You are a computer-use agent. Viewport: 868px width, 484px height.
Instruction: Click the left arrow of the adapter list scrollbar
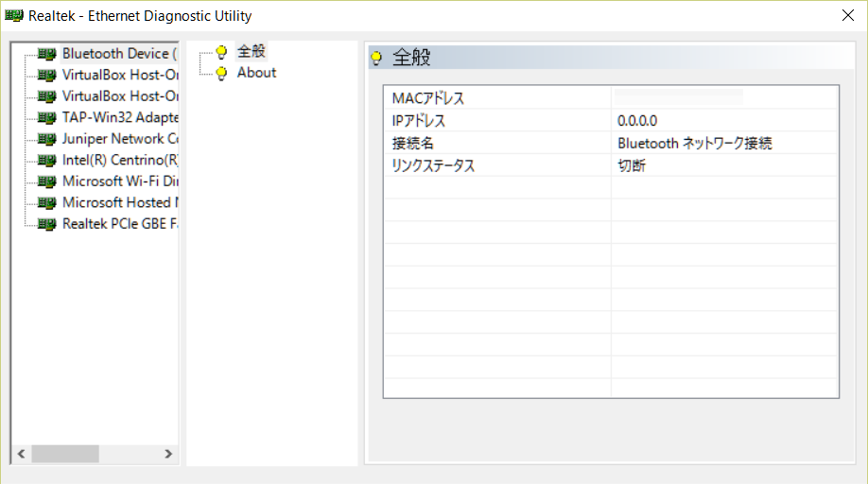coord(21,454)
